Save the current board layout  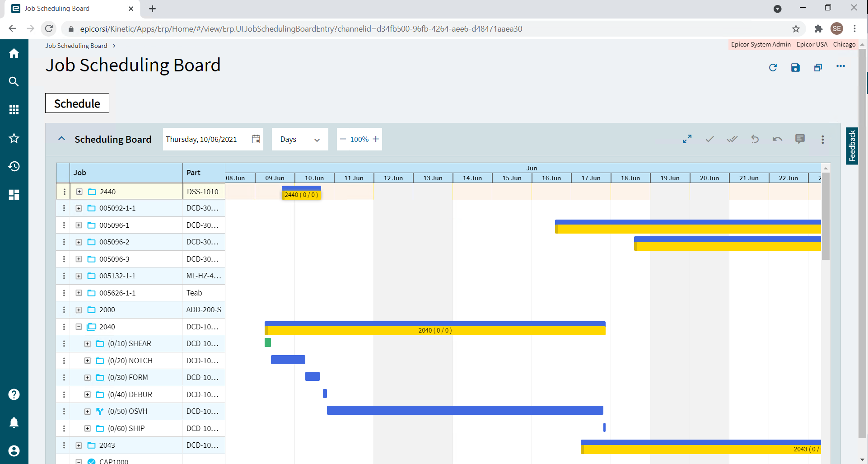click(x=795, y=67)
